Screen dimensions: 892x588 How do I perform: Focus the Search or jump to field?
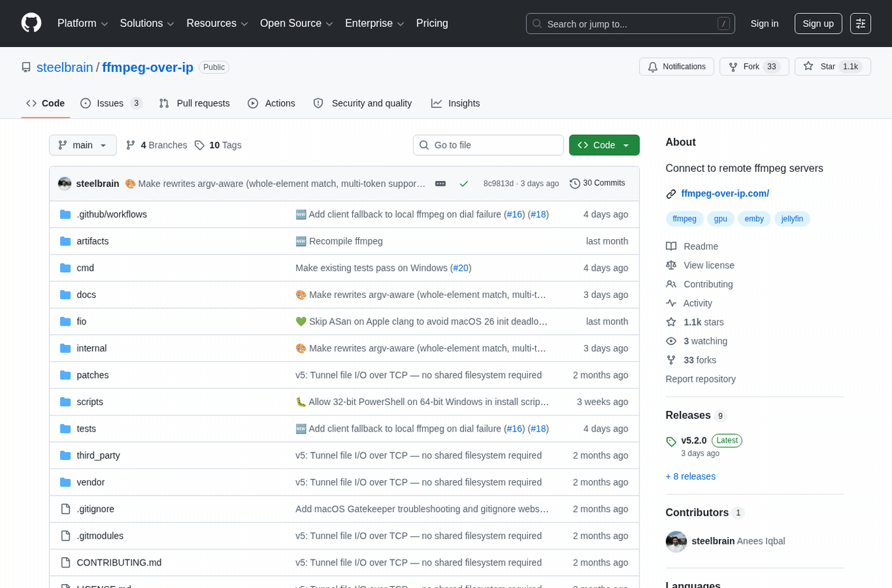click(630, 24)
